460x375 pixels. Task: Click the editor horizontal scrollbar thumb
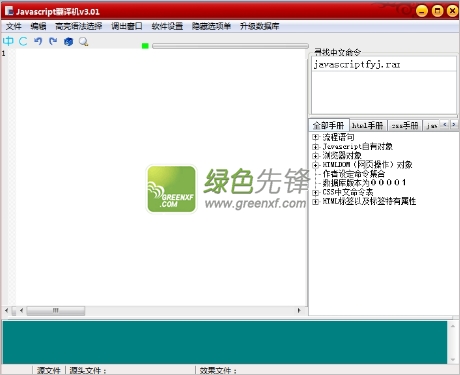(56, 310)
